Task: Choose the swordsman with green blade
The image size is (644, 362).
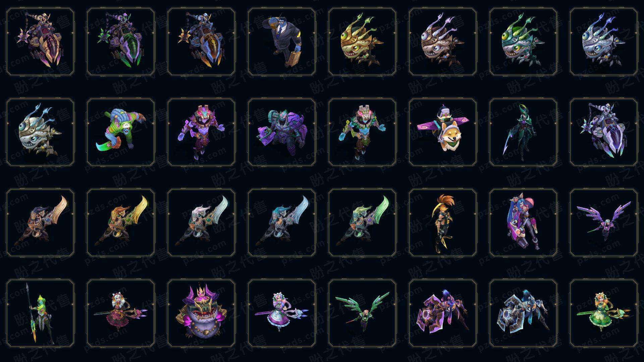Action: coord(362,223)
